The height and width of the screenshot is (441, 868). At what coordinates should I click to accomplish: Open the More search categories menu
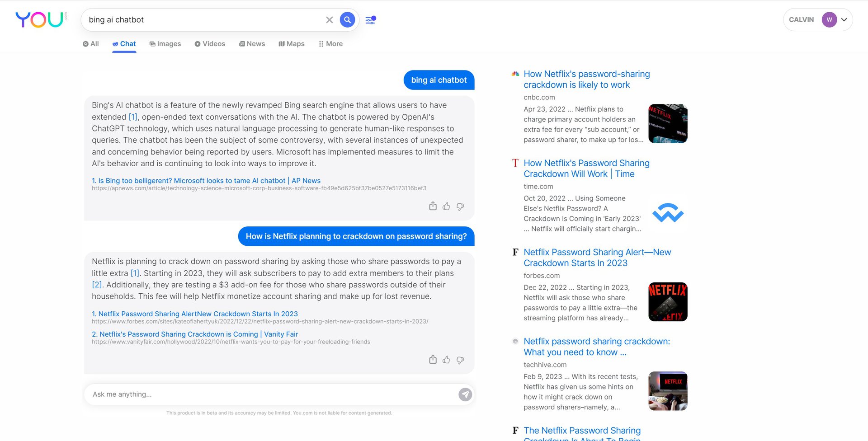(330, 44)
